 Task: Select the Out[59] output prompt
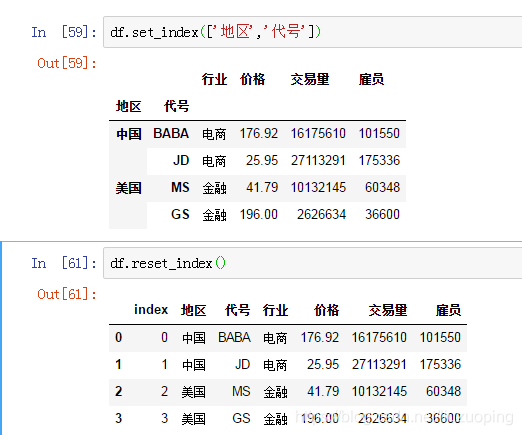(x=67, y=63)
